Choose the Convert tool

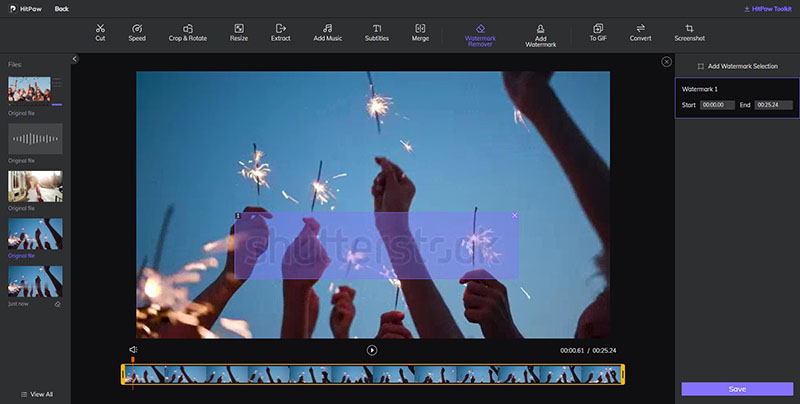click(640, 33)
